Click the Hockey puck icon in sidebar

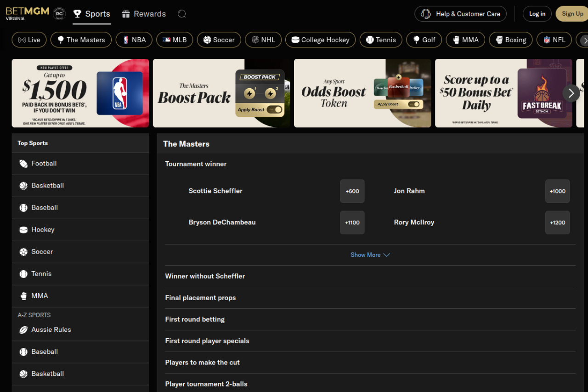coord(23,230)
